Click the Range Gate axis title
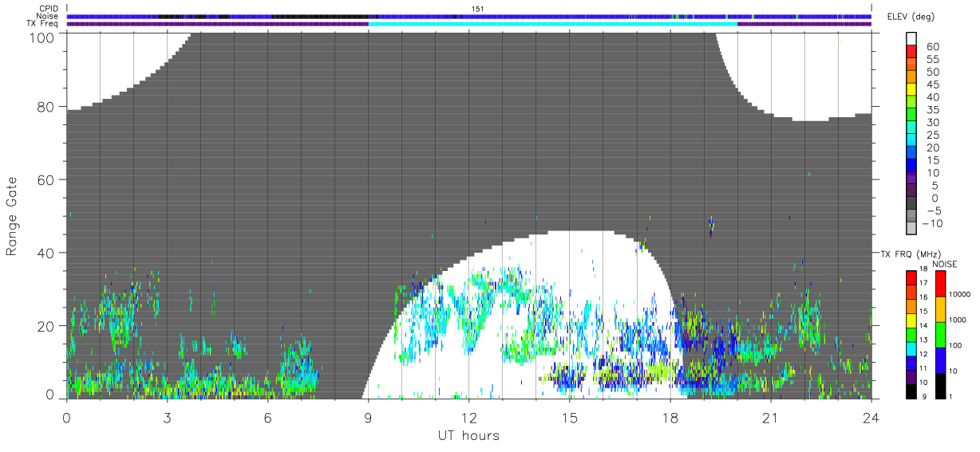Image resolution: width=980 pixels, height=452 pixels. point(13,216)
